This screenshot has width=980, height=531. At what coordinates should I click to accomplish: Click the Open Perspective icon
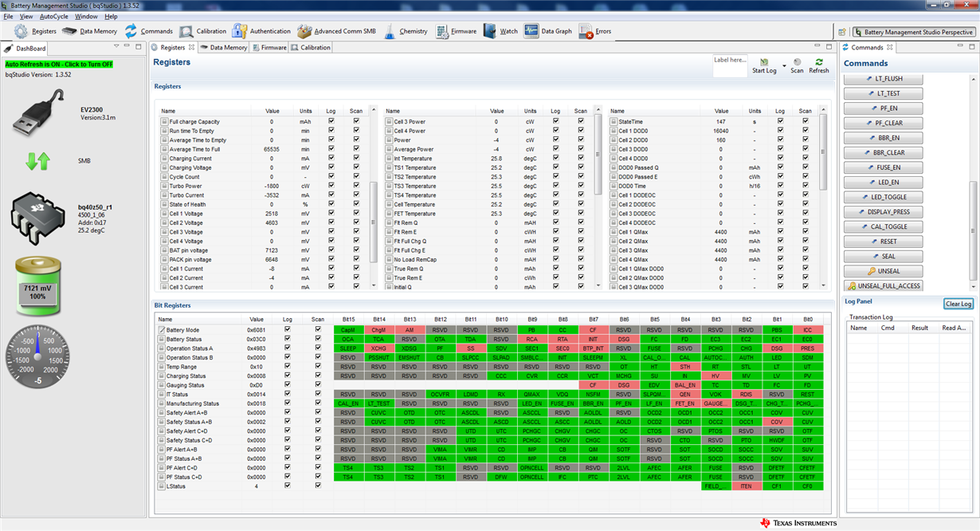(842, 32)
